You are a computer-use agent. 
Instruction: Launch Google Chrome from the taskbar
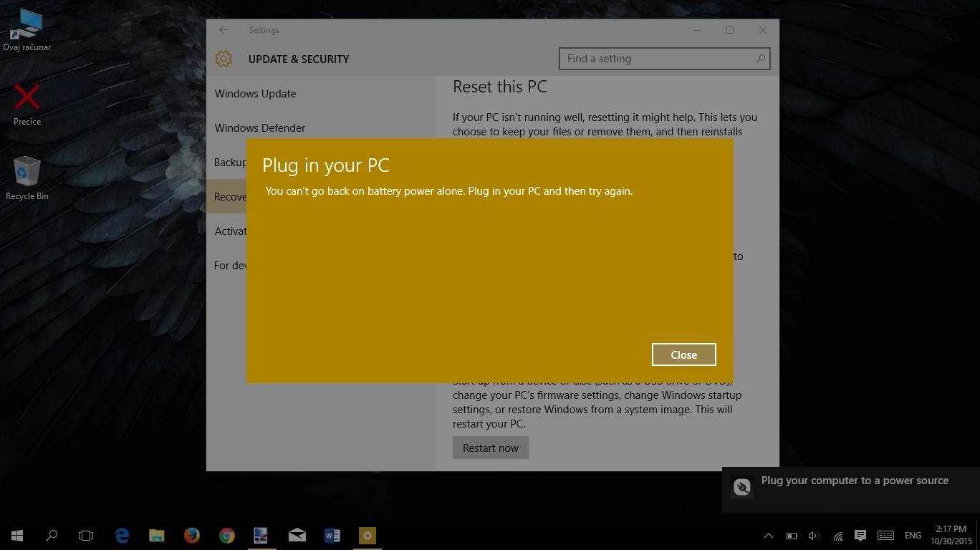pyautogui.click(x=226, y=535)
